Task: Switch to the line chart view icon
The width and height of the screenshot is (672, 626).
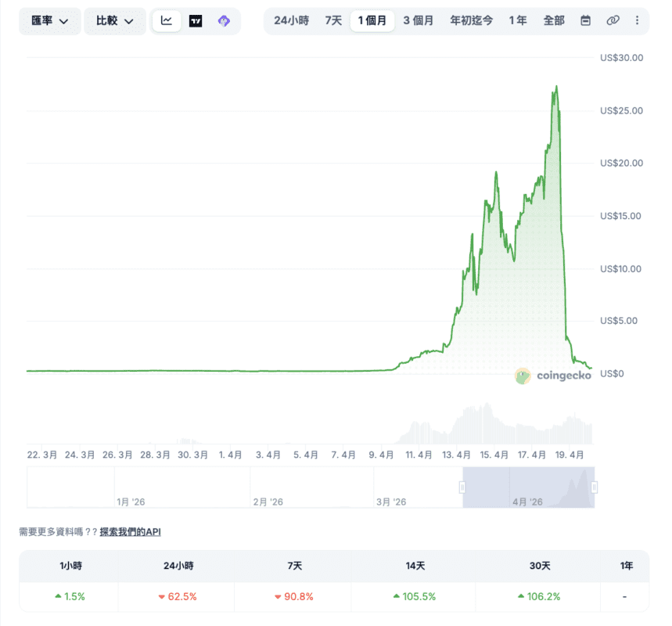Action: click(x=167, y=21)
